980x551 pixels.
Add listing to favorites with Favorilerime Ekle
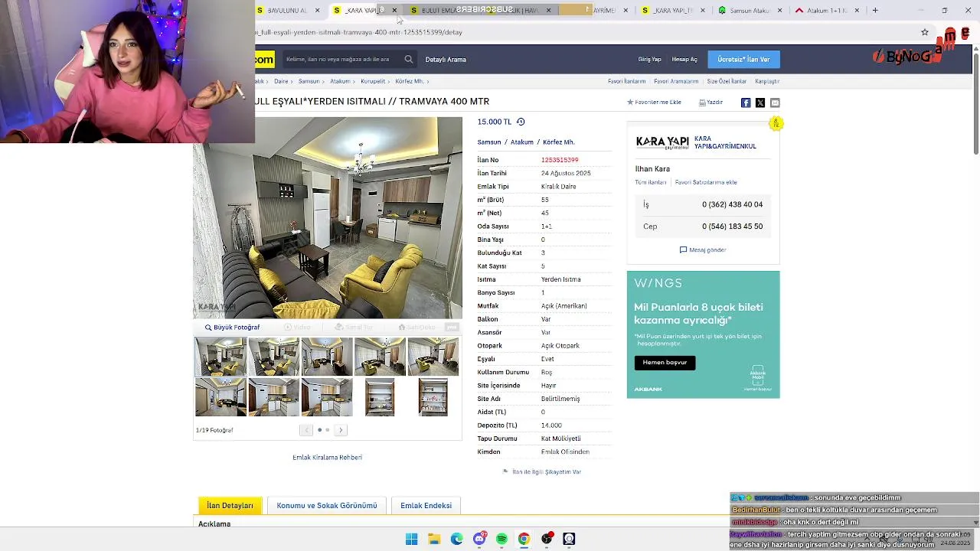[x=655, y=102]
